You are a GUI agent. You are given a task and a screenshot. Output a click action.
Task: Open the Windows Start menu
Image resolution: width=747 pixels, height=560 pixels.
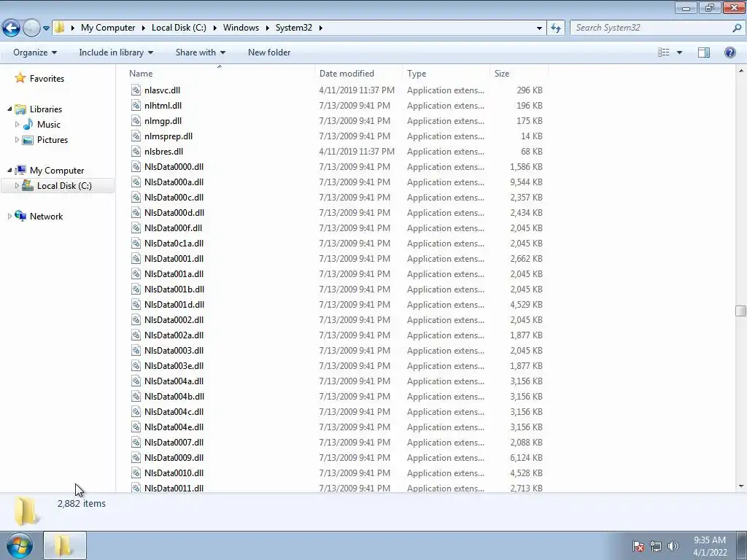tap(20, 545)
